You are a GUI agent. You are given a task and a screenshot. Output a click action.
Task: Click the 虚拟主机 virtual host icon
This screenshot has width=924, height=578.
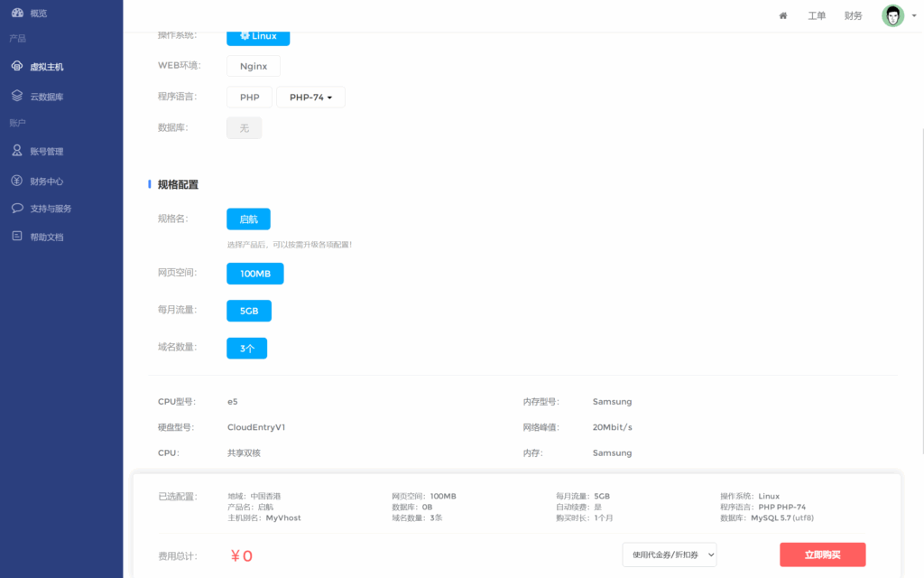[x=17, y=67]
